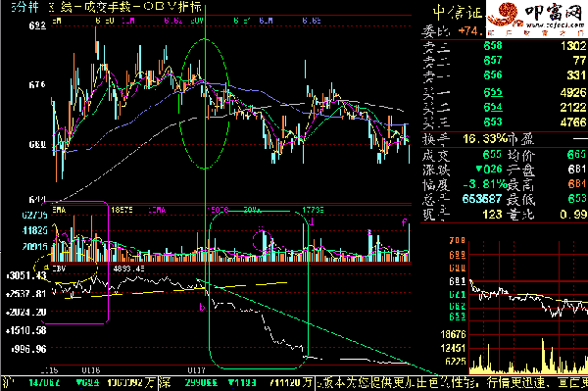The image size is (588, 391).
Task: Click the magenta letter f above last volume bar
Action: (404, 222)
